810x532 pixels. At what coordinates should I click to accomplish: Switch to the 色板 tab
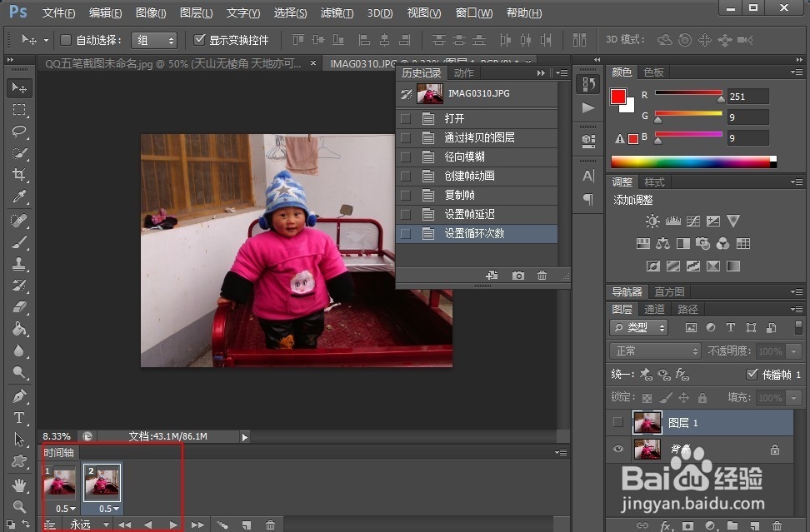point(653,72)
